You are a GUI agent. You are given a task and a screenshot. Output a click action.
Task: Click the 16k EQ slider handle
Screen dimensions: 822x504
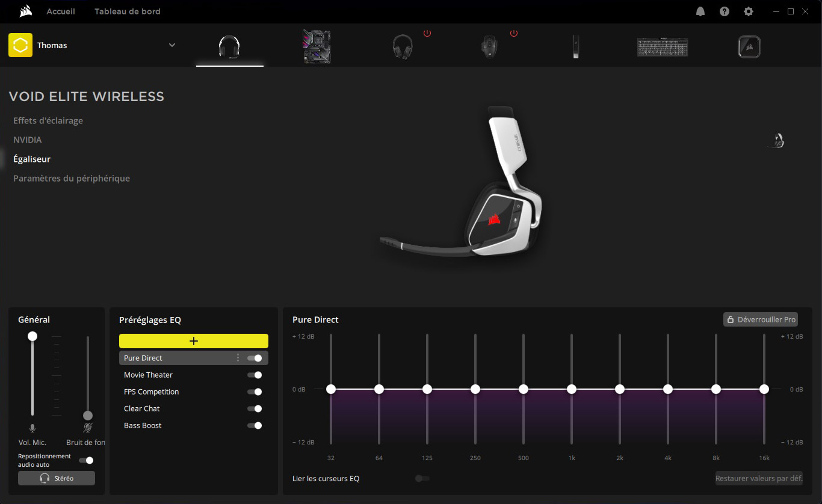point(764,389)
